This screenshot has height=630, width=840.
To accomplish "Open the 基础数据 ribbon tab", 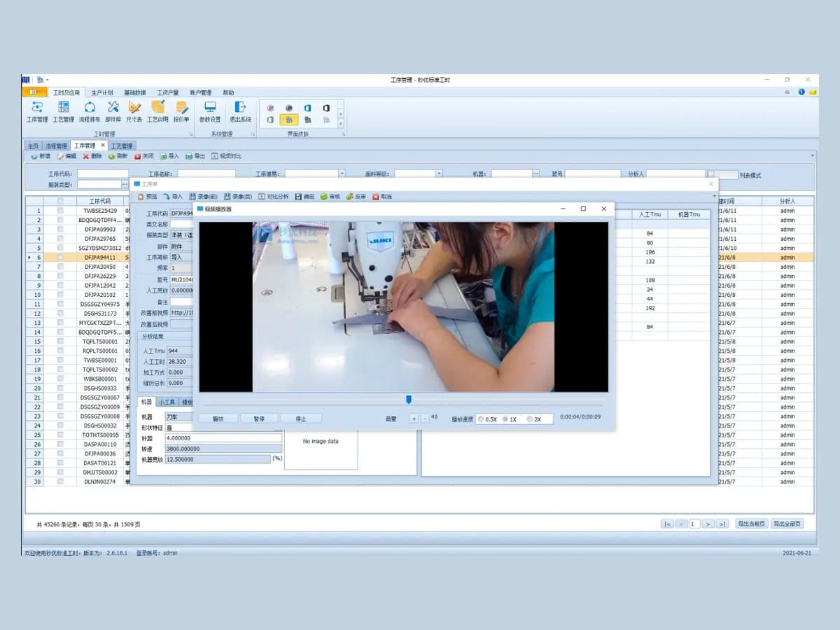I will pos(134,92).
